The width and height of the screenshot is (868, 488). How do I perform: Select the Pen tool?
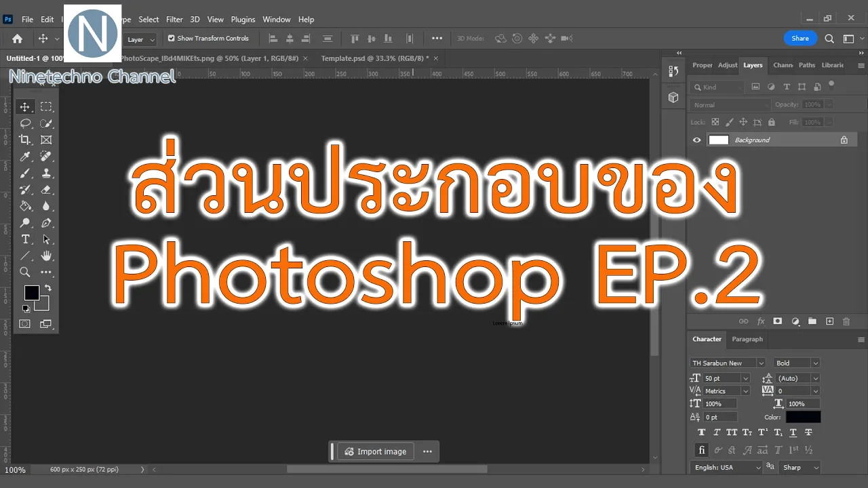46,223
